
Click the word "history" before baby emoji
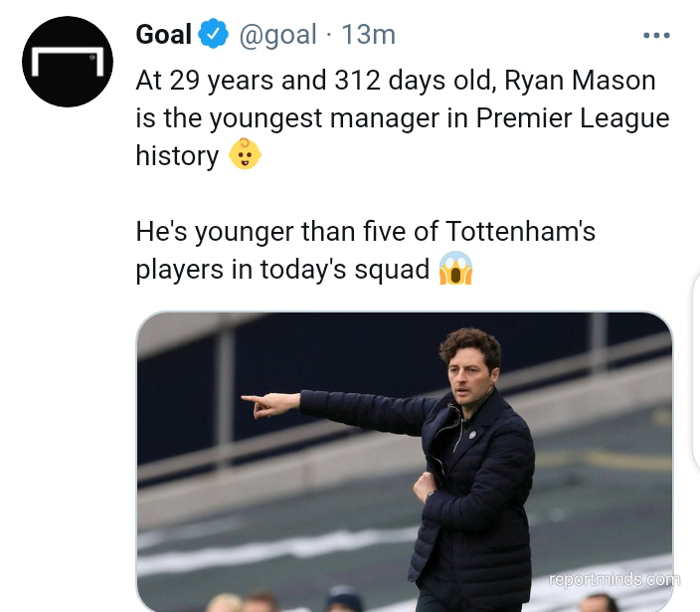point(177,155)
